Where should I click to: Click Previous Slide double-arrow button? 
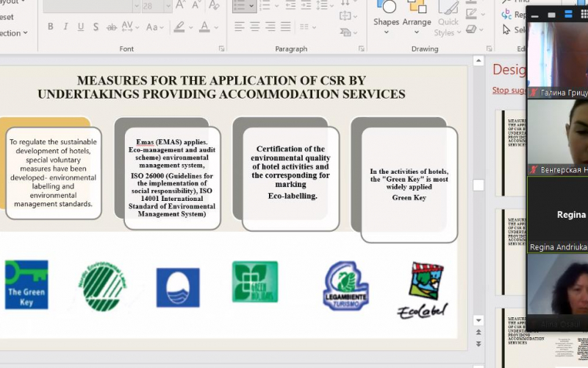(x=478, y=333)
